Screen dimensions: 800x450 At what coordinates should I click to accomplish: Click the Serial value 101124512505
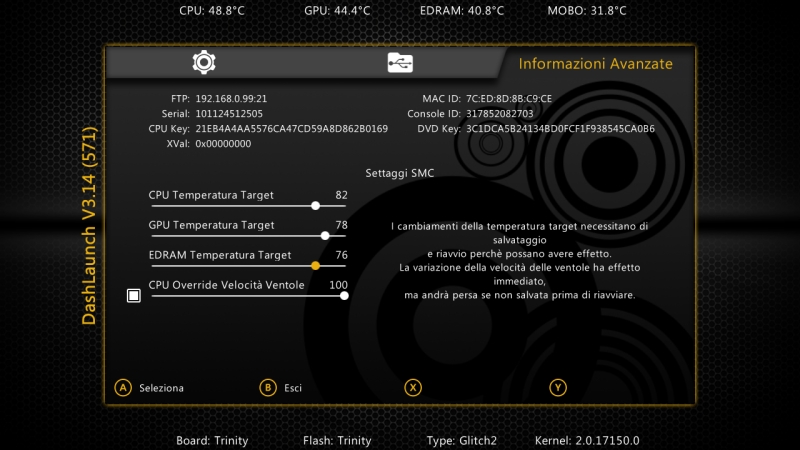point(229,114)
